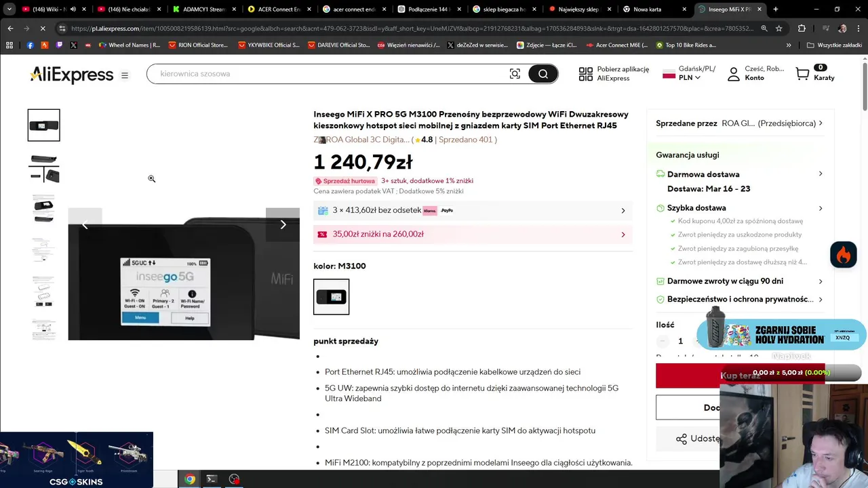Image resolution: width=868 pixels, height=488 pixels.
Task: Expand the 35,00zł discount coupon row
Action: click(x=473, y=235)
